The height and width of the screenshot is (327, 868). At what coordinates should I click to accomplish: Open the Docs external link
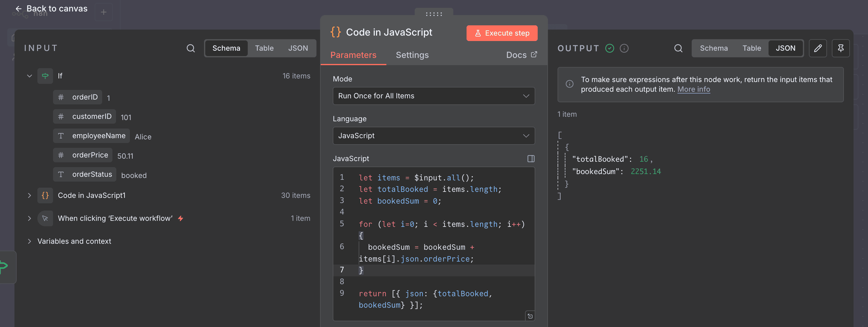point(521,55)
